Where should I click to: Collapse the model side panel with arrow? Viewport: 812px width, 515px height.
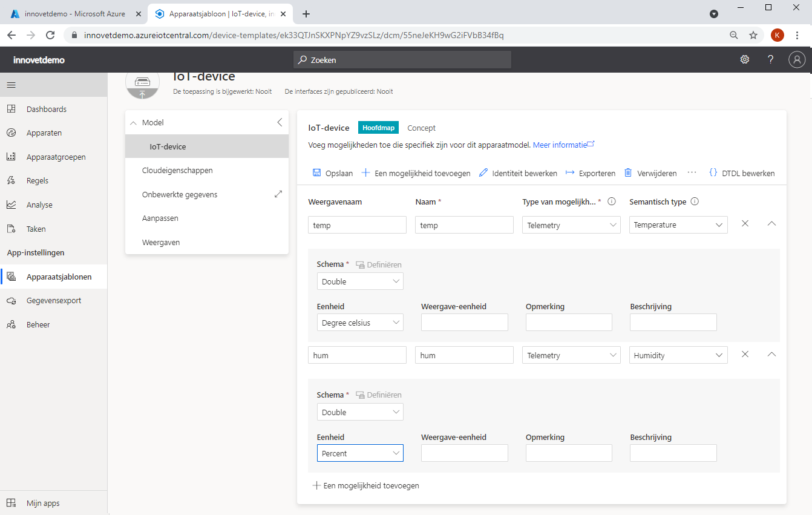point(280,122)
